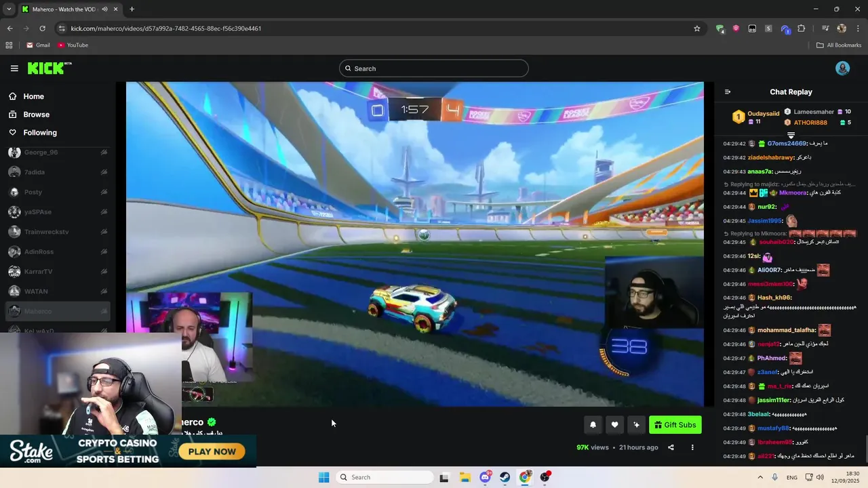Select George_96 channel in sidebar
The image size is (868, 488).
tap(58, 152)
